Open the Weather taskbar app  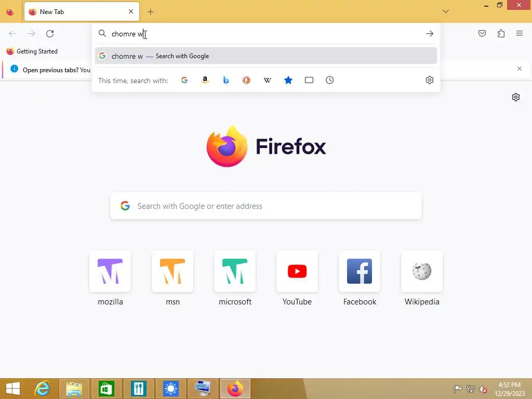click(x=170, y=389)
